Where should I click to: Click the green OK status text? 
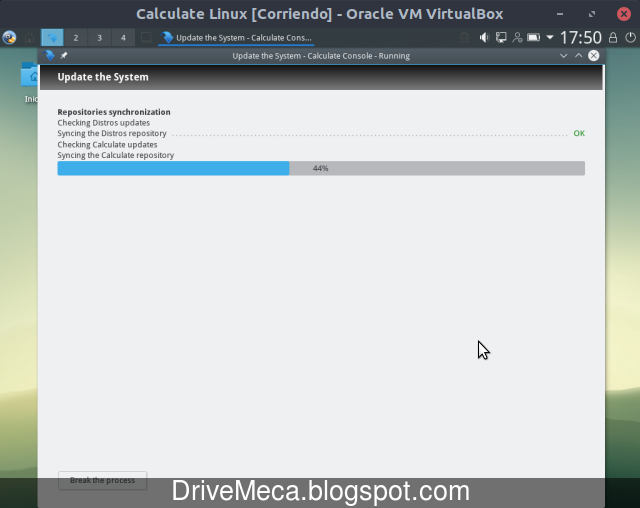pyautogui.click(x=579, y=133)
